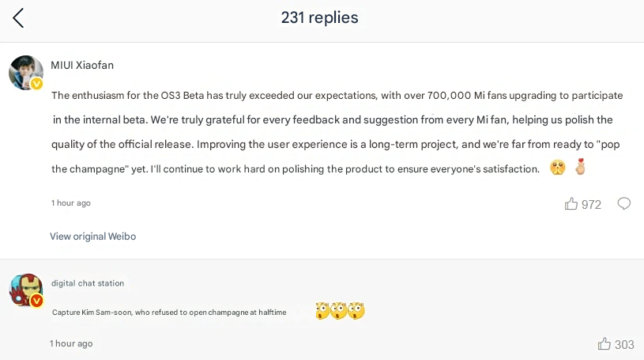The height and width of the screenshot is (360, 644).
Task: View original Weibo post
Action: 92,237
